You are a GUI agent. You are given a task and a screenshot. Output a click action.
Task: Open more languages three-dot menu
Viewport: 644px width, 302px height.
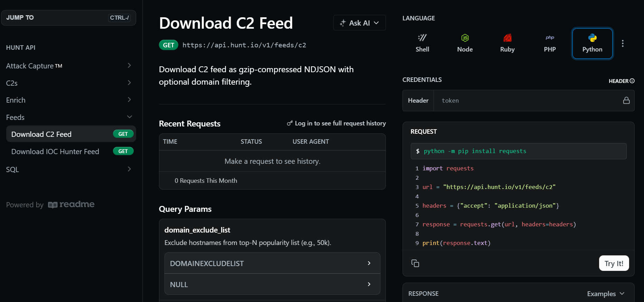click(623, 44)
